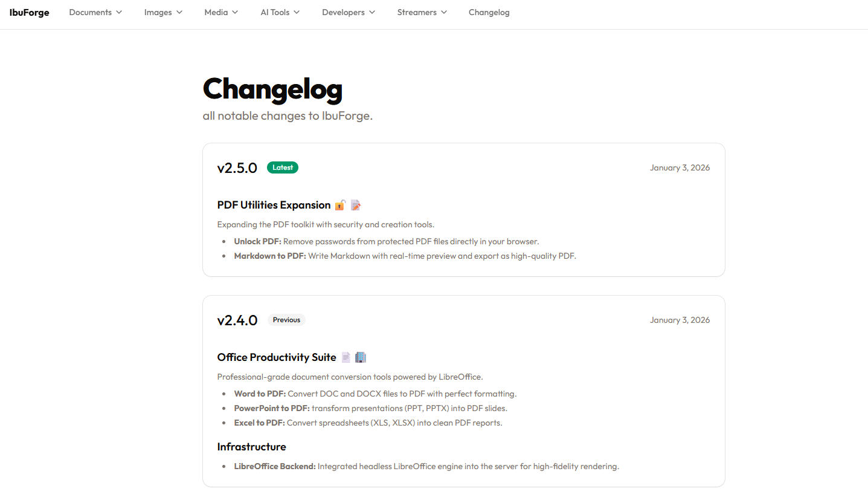868x503 pixels.
Task: Click the unlock padlock icon beside PDF Utilities Expansion
Action: click(340, 204)
